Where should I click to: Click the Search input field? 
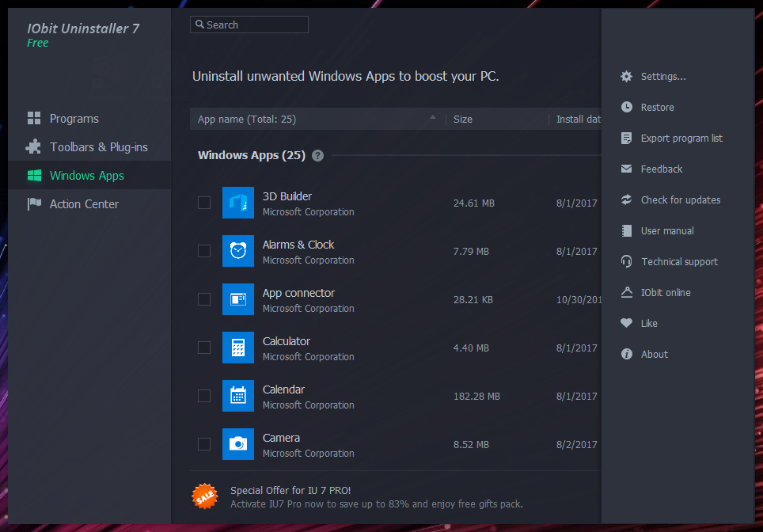point(249,25)
